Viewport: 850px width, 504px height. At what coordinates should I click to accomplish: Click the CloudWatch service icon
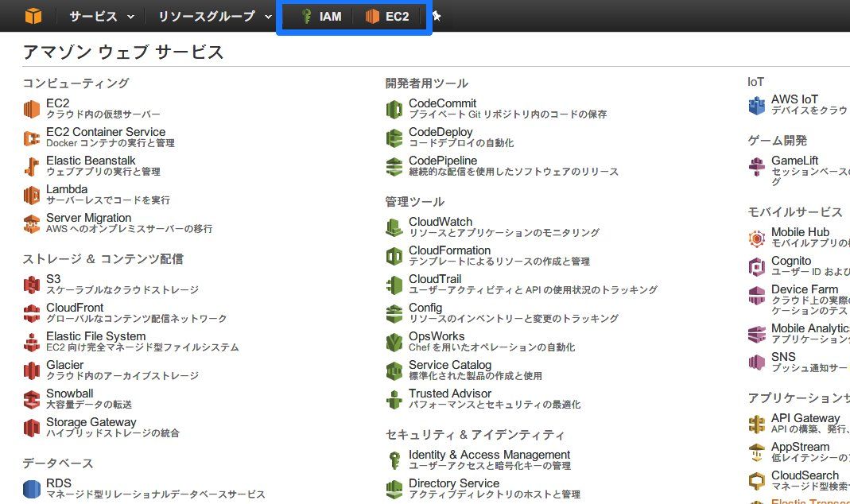point(394,227)
